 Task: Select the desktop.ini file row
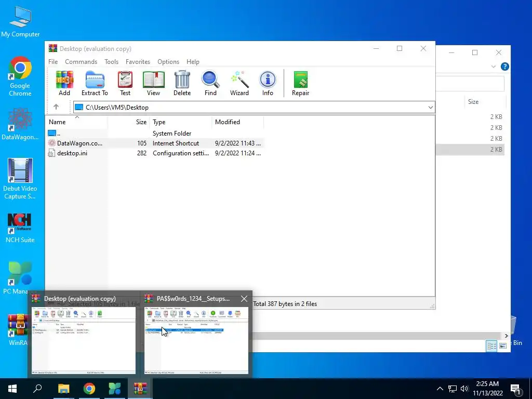point(155,153)
